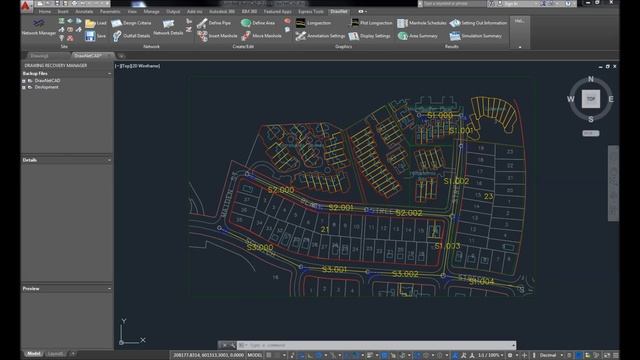
Task: Switch to the Manage ribbon tab
Action: (151, 11)
